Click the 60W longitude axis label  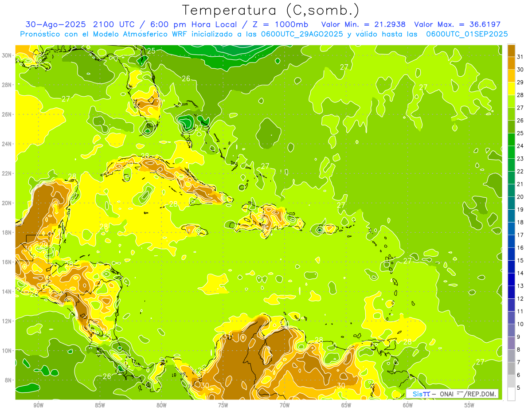408,406
